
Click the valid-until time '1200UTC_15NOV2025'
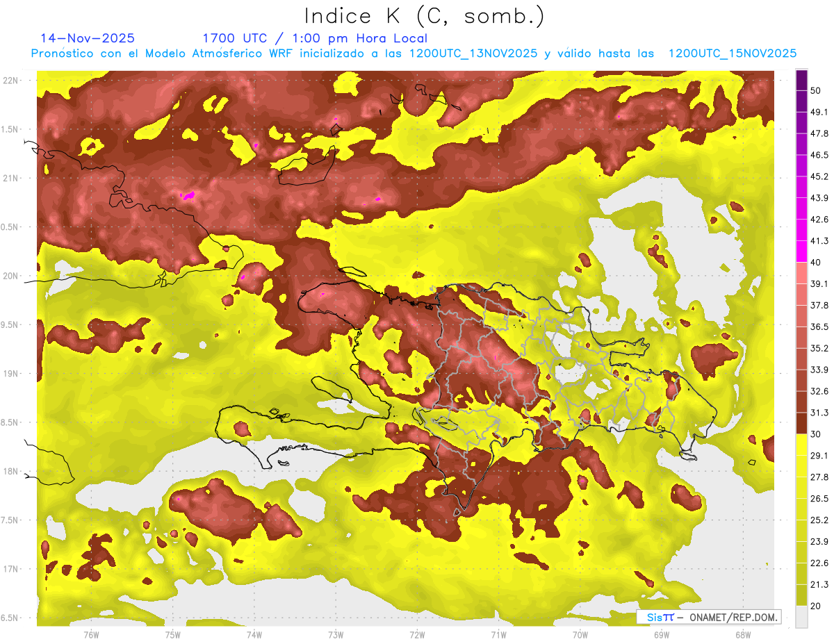point(732,53)
